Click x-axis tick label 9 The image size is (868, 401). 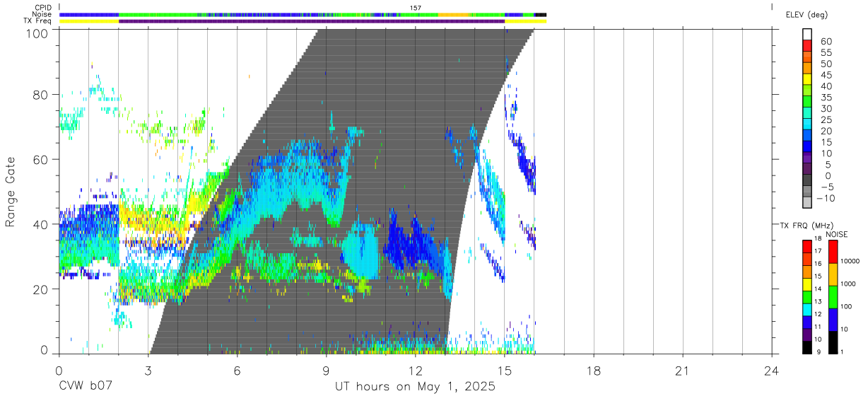tap(326, 371)
